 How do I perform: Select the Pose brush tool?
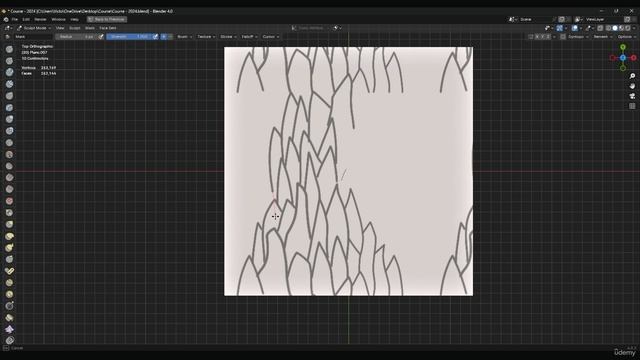(x=9, y=271)
